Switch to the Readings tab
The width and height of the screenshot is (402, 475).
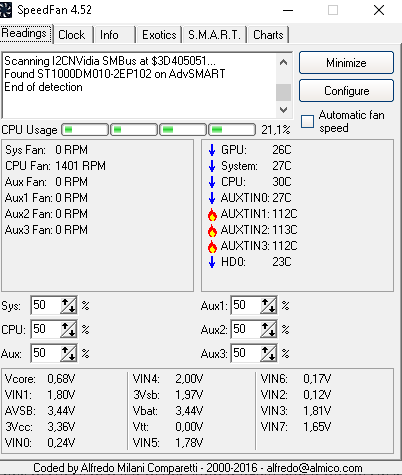[26, 34]
